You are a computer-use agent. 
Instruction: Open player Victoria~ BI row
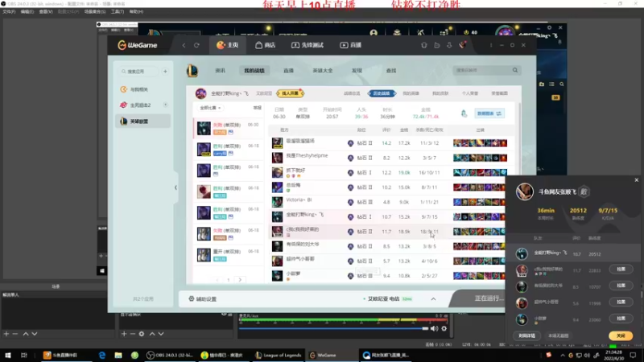[388, 202]
